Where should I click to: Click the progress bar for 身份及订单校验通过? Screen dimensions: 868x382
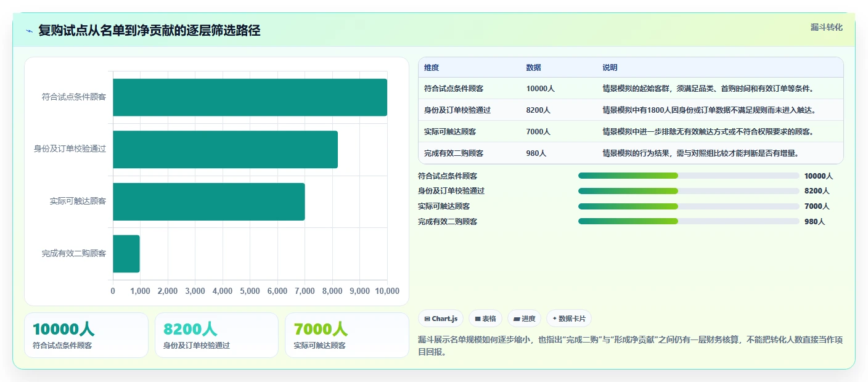[x=689, y=191]
